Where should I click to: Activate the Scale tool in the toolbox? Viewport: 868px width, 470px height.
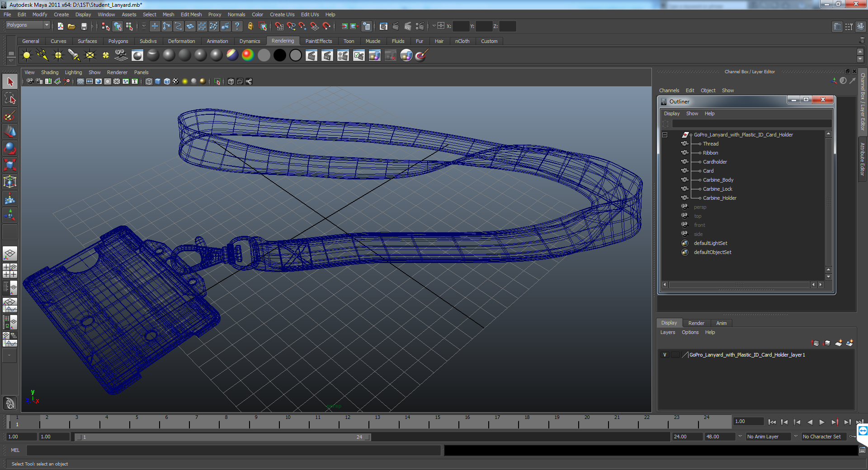coord(10,165)
